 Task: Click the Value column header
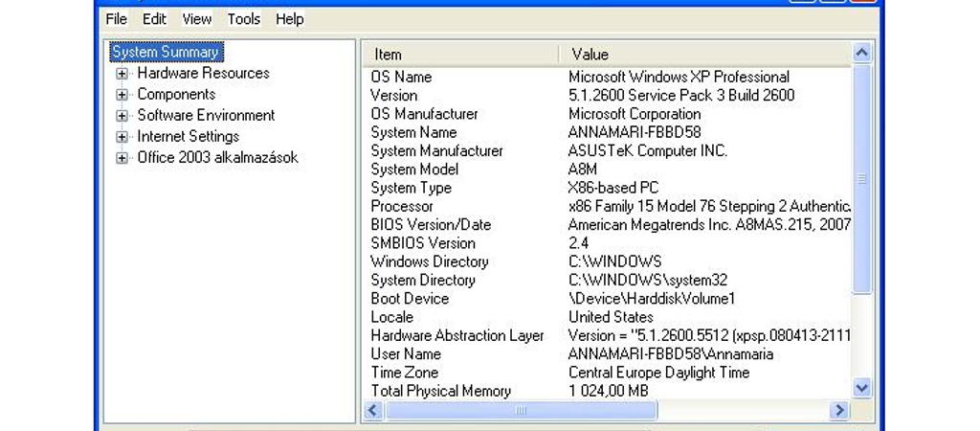(705, 55)
